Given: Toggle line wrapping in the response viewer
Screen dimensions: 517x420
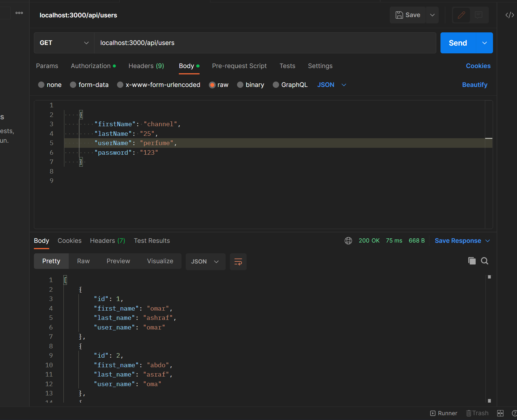Looking at the screenshot, I should pyautogui.click(x=238, y=261).
